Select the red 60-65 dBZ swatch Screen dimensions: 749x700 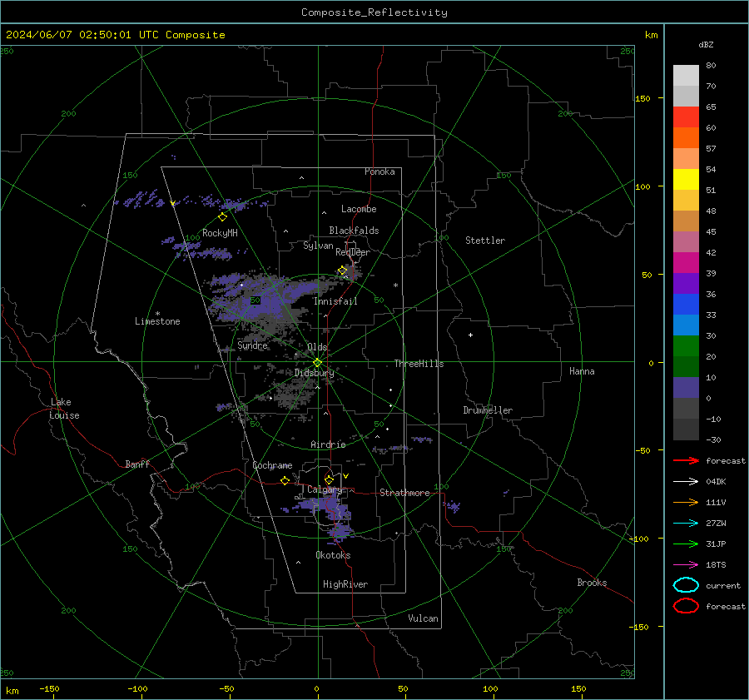[x=686, y=117]
